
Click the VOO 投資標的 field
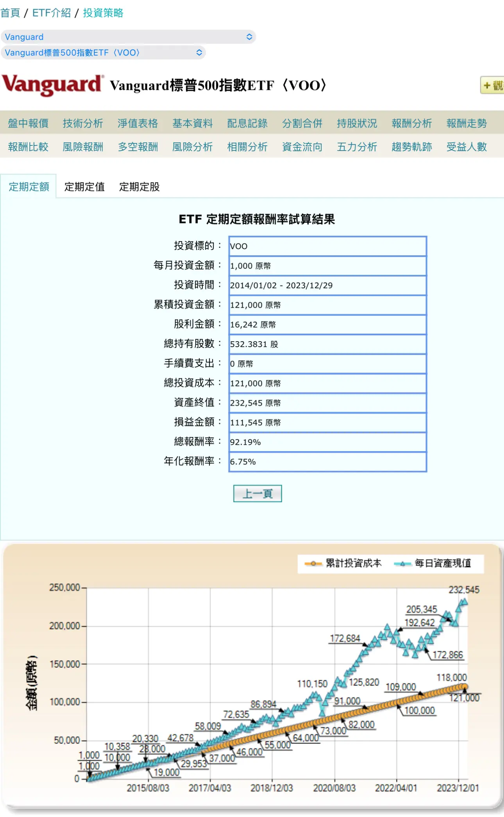coord(327,246)
